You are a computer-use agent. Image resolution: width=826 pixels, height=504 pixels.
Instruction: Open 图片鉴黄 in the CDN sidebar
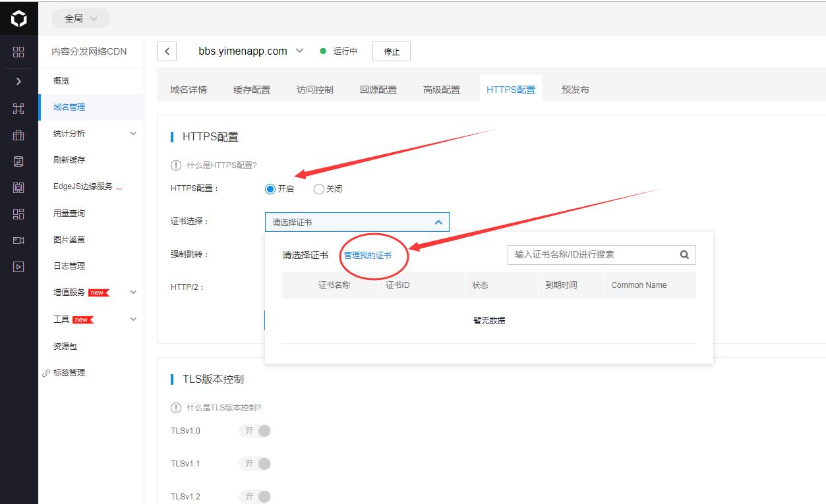(x=69, y=240)
